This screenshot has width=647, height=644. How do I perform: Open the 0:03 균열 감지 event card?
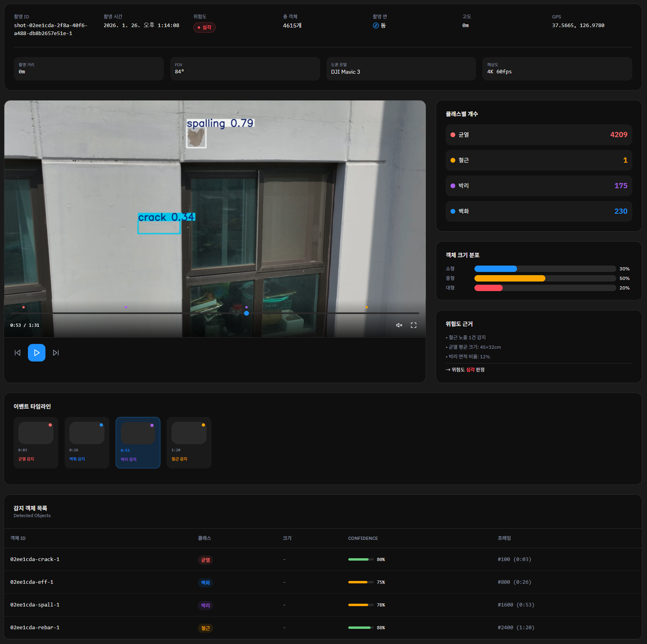click(36, 443)
